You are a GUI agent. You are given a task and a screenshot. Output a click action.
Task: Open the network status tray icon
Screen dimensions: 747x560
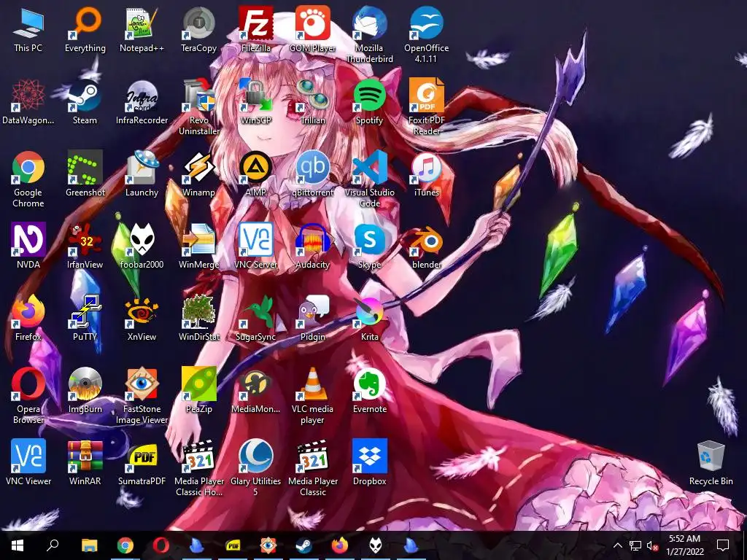coord(635,545)
